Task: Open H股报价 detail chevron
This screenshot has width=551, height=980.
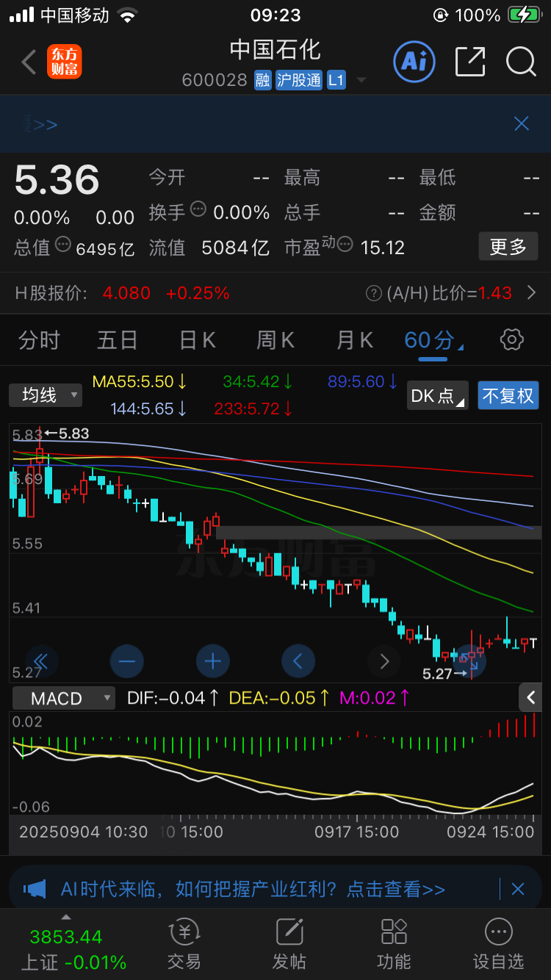Action: (532, 293)
